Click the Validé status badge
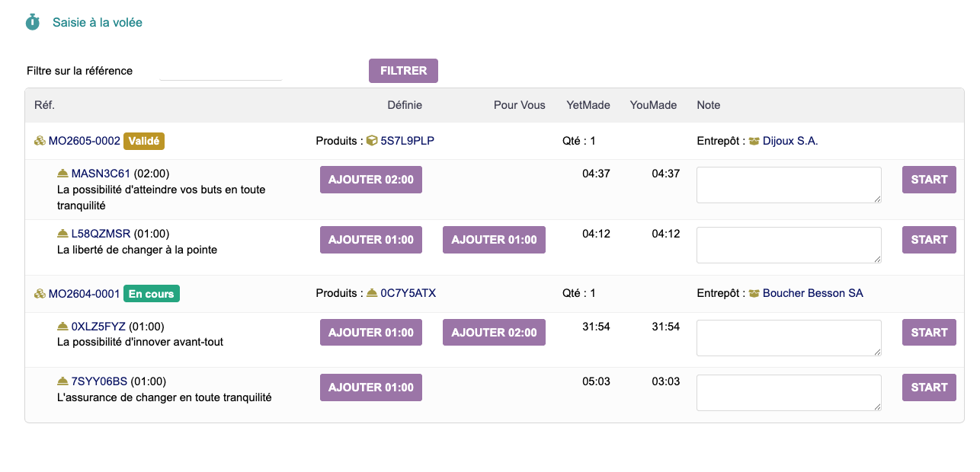 [144, 141]
